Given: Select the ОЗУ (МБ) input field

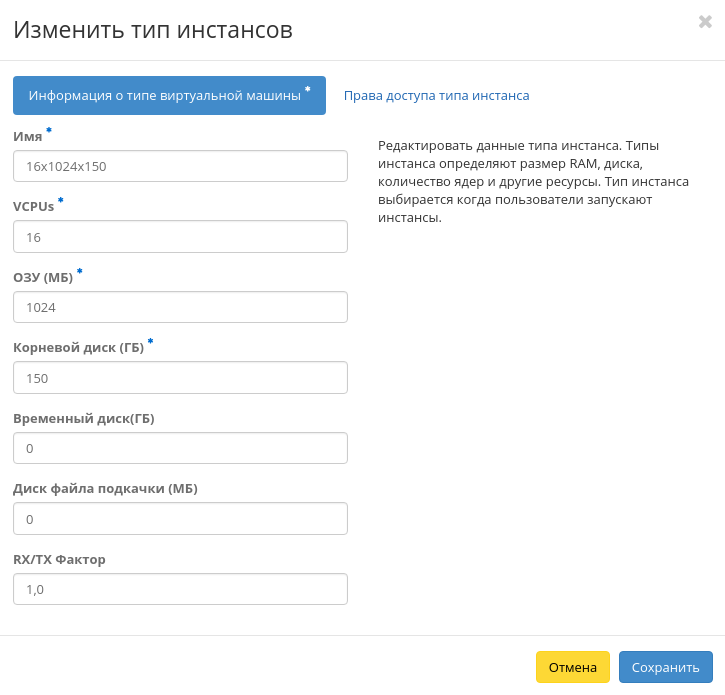Looking at the screenshot, I should (x=180, y=307).
